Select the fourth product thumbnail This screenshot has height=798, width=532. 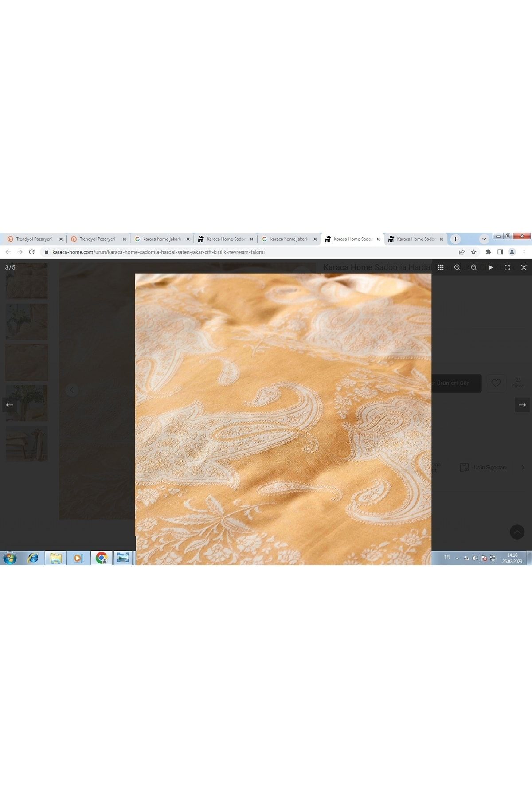[27, 403]
